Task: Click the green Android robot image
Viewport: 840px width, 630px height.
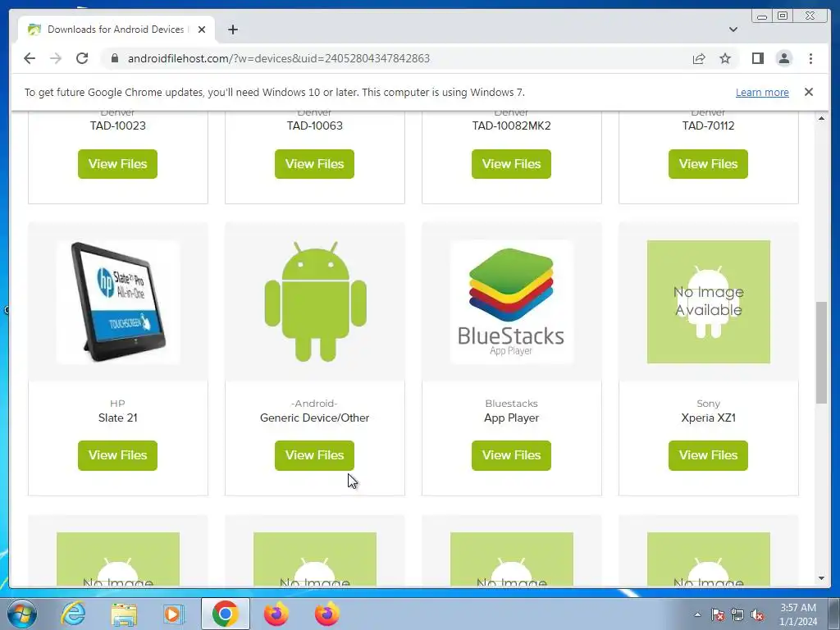Action: pos(315,302)
